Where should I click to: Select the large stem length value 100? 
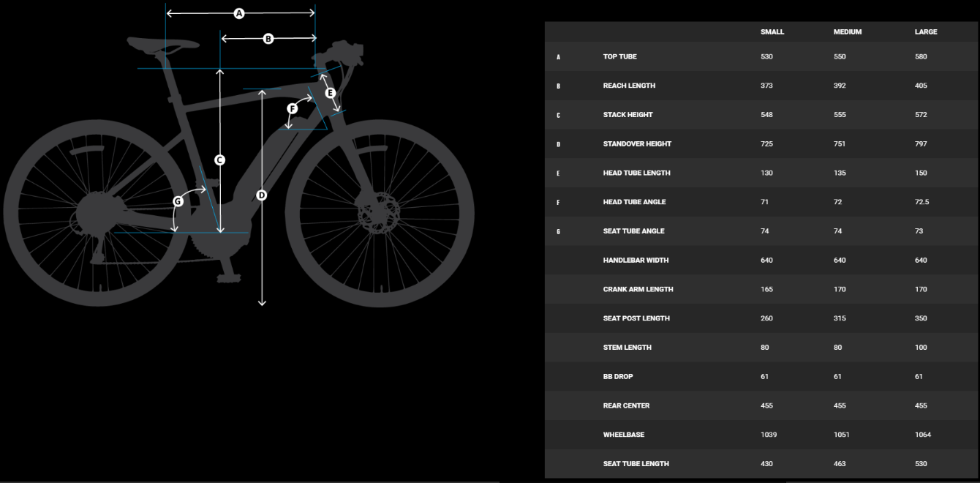921,348
